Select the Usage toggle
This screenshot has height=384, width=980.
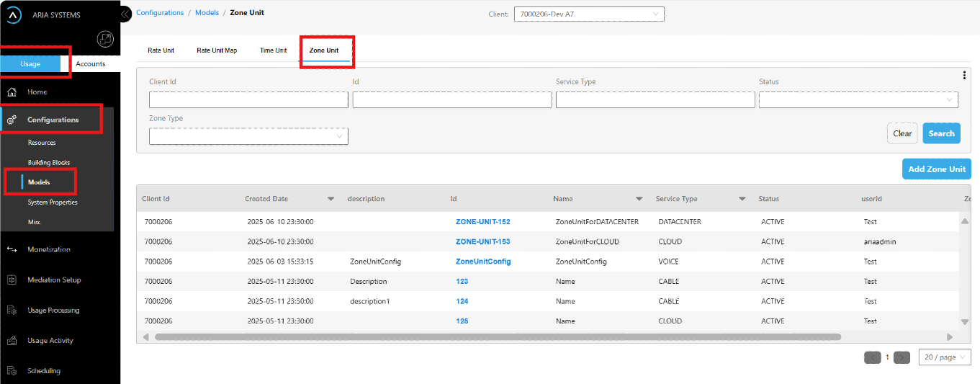pos(30,64)
